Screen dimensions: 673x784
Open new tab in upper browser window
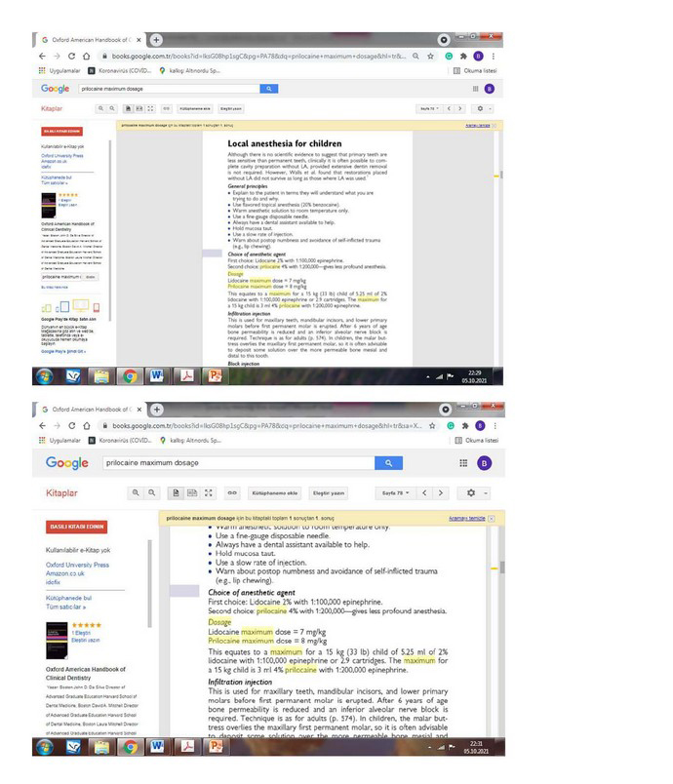click(x=156, y=40)
